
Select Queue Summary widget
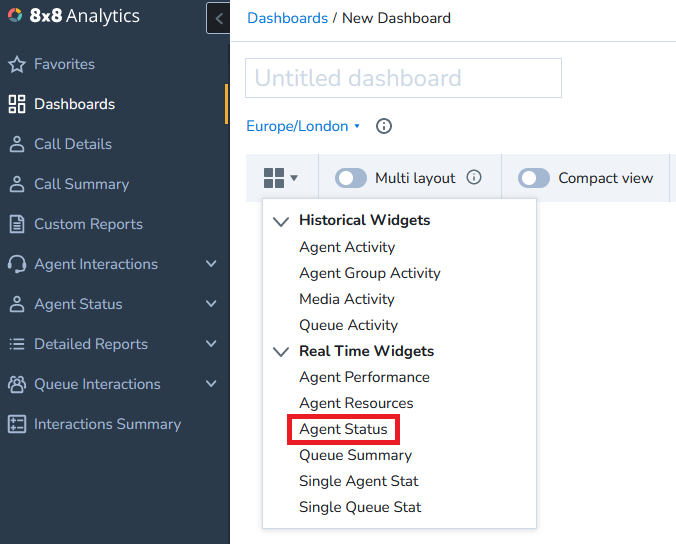click(356, 455)
